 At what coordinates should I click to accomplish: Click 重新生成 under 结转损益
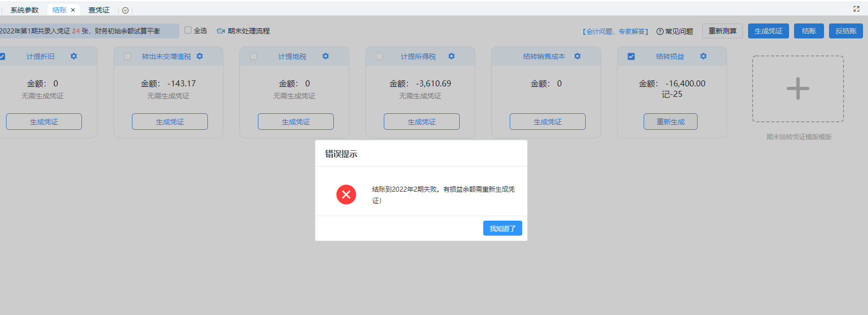670,122
